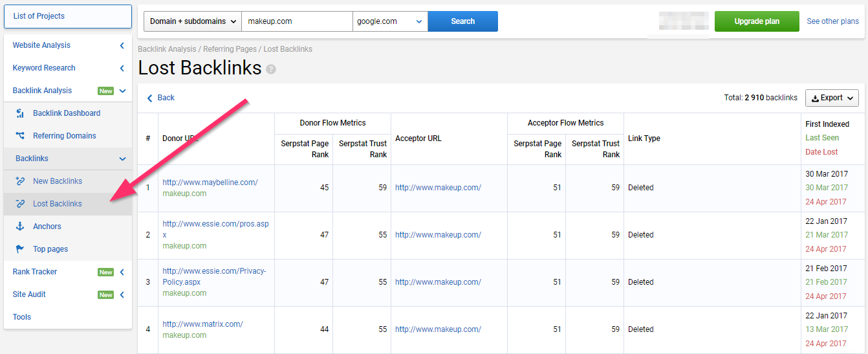Image resolution: width=868 pixels, height=354 pixels.
Task: Open Rank Tracker section
Action: [35, 272]
